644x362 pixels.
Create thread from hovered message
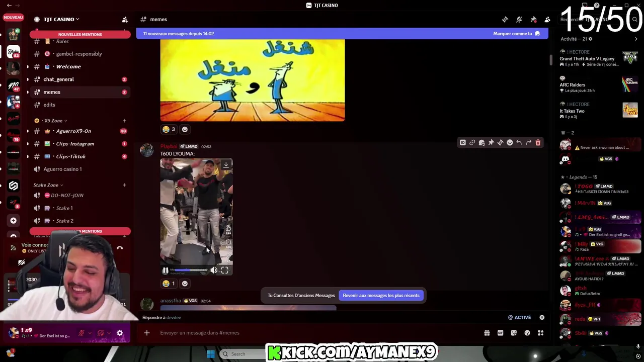click(500, 143)
